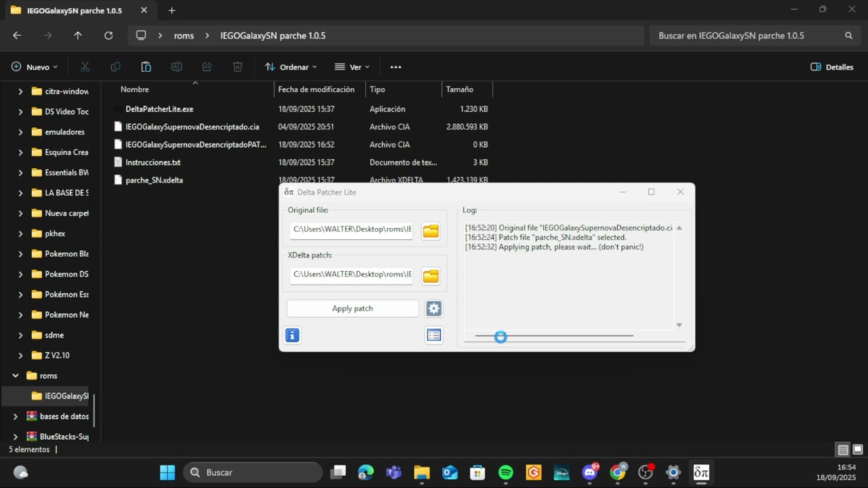Viewport: 868px width, 488px height.
Task: Select the IEGOGalaxySN parche 1.0.5 tab
Action: point(79,11)
